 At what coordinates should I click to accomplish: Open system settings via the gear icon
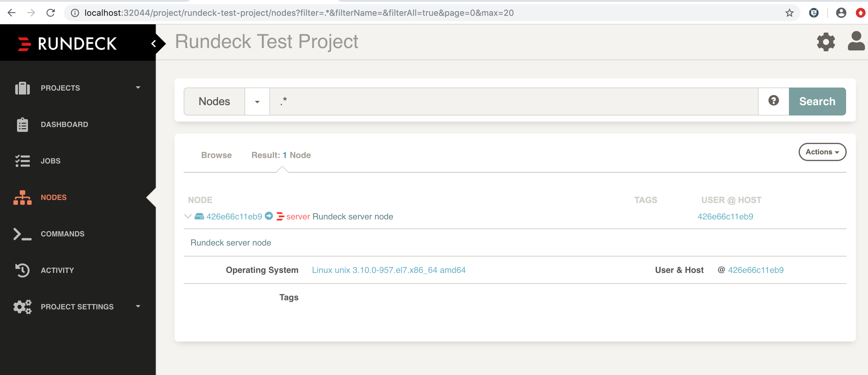(x=825, y=42)
